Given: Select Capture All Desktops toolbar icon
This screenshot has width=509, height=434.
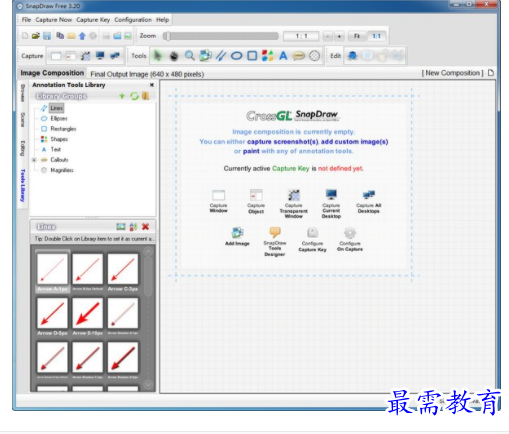Looking at the screenshot, I should click(115, 56).
